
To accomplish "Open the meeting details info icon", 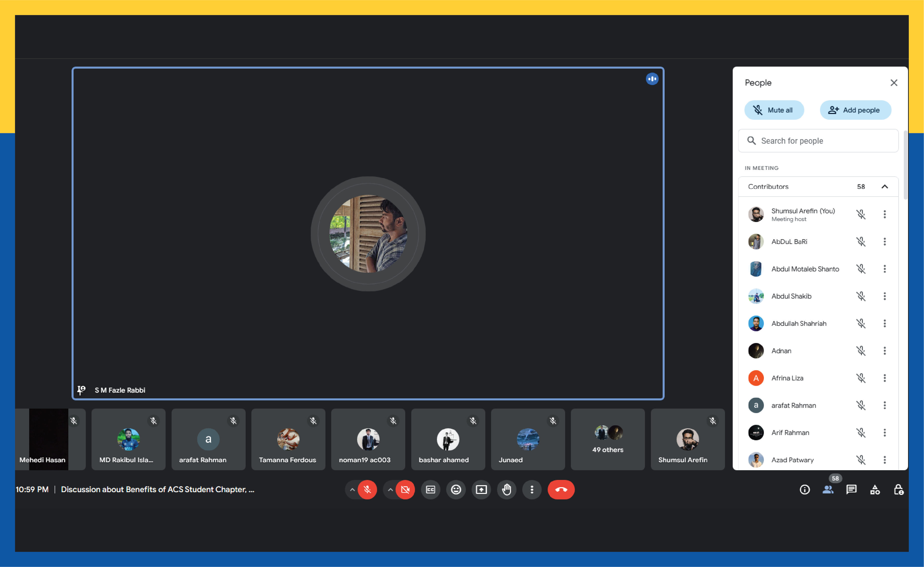I will click(804, 490).
